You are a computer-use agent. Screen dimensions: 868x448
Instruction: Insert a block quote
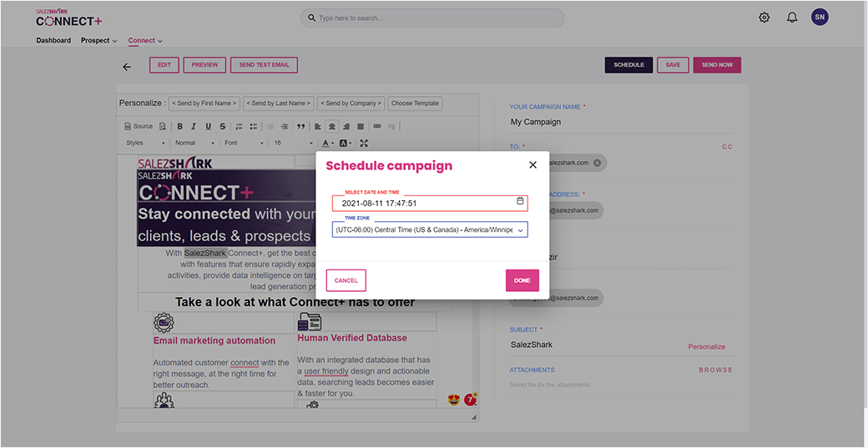click(301, 127)
